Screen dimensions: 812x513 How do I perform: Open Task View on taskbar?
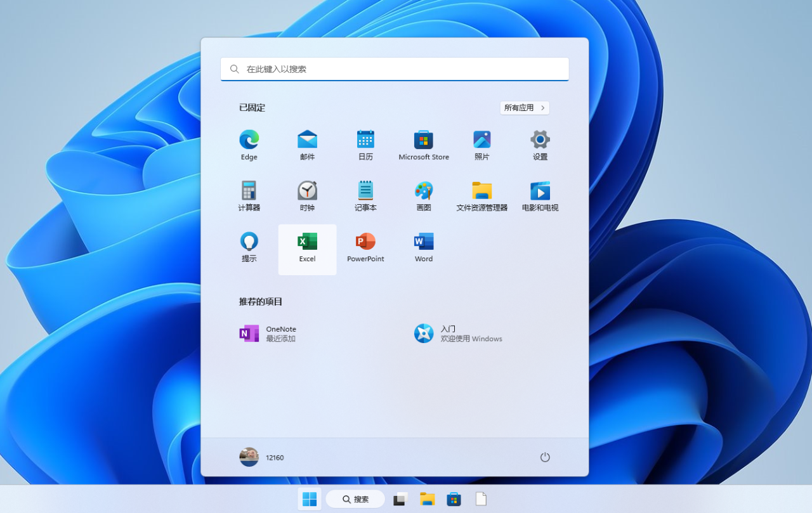click(x=400, y=499)
